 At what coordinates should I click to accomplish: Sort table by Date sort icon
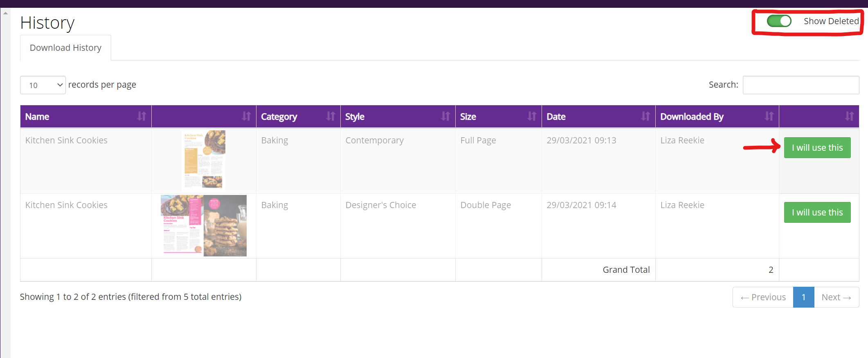645,116
